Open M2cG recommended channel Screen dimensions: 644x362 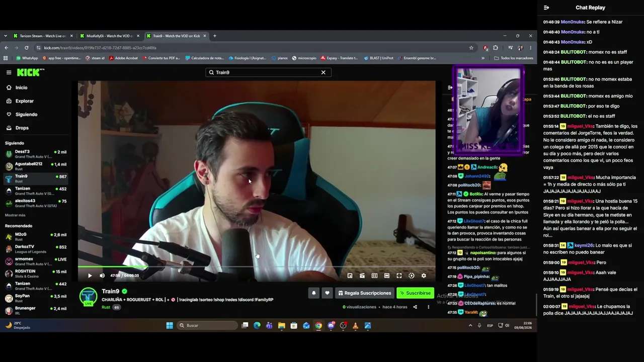click(x=36, y=237)
